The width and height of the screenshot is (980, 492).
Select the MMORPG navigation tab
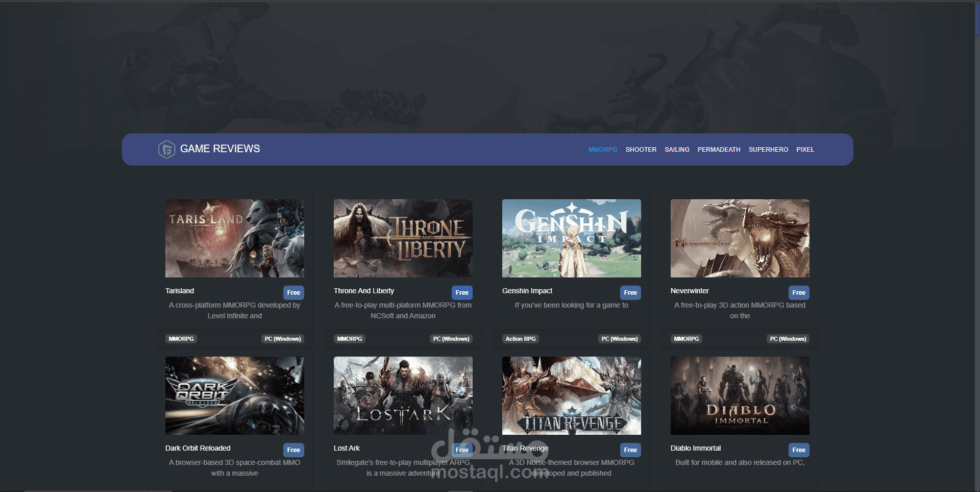coord(603,150)
